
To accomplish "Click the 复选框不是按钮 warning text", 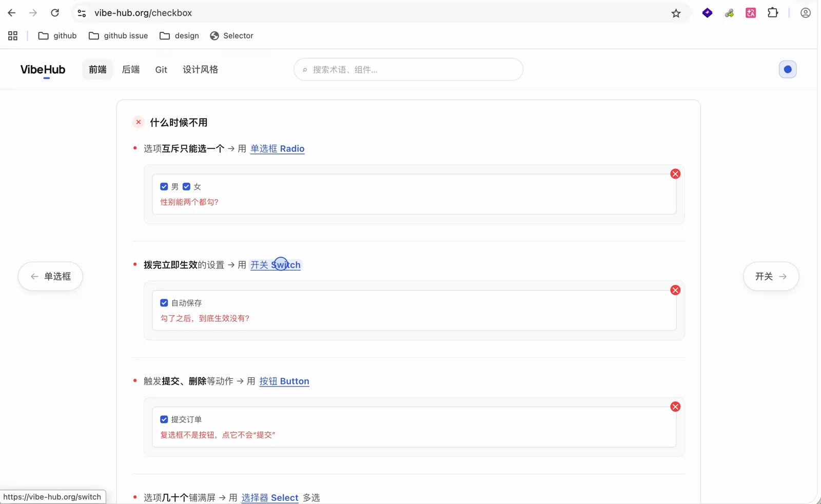I will [x=218, y=435].
